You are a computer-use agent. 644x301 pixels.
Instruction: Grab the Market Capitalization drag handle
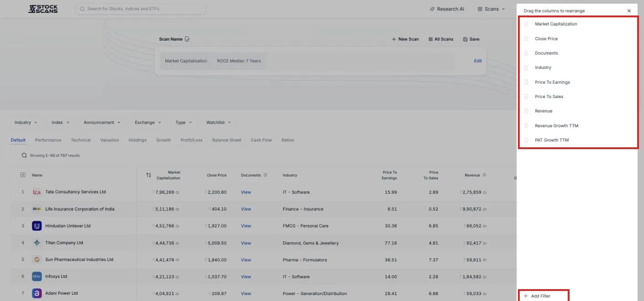point(526,24)
